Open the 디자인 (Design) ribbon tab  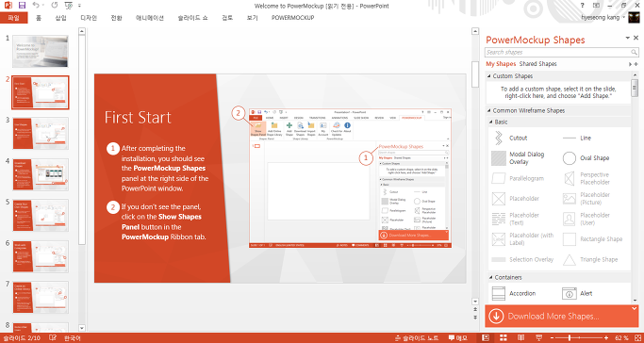(89, 18)
